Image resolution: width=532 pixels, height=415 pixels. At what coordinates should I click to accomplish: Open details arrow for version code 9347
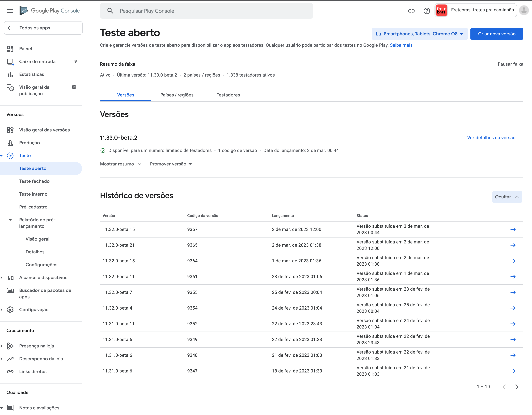coord(513,371)
